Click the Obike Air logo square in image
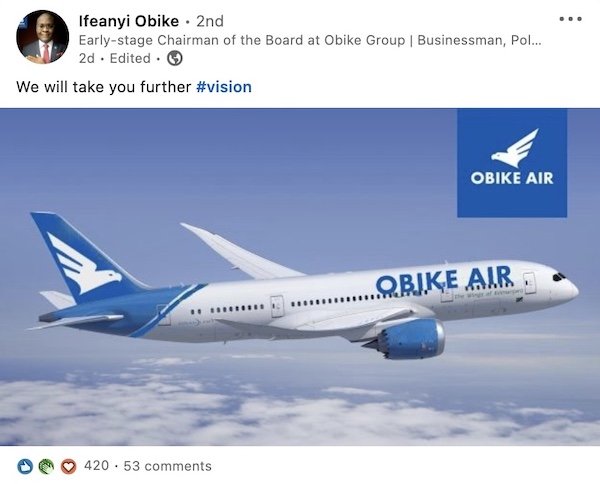Image resolution: width=600 pixels, height=484 pixels. pyautogui.click(x=512, y=163)
